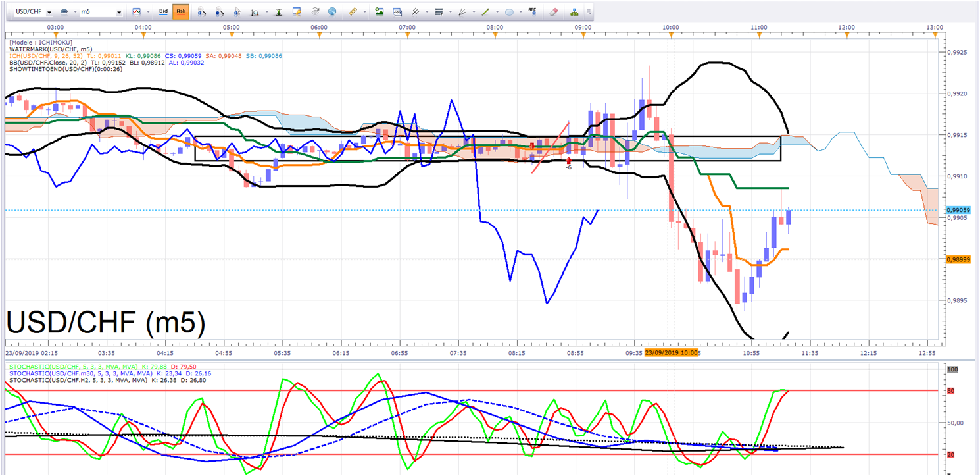Click the green picture image icon
Image resolution: width=980 pixels, height=476 pixels.
(379, 12)
